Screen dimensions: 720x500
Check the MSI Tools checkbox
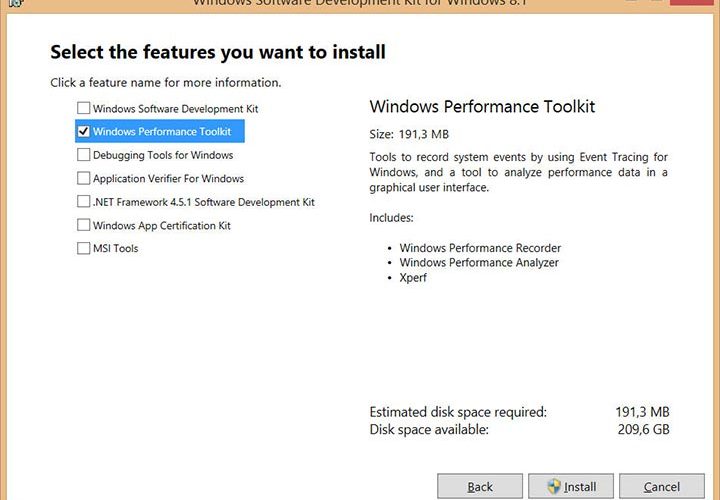(83, 248)
